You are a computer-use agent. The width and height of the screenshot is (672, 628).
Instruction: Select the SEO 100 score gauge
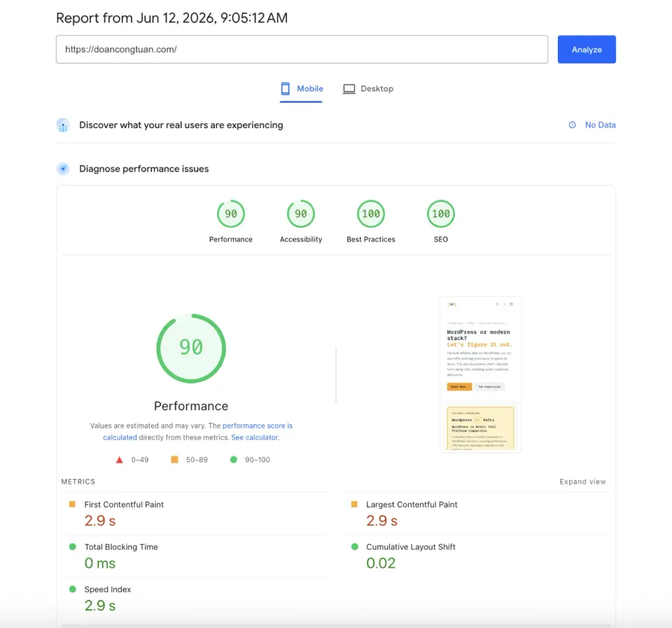[440, 214]
